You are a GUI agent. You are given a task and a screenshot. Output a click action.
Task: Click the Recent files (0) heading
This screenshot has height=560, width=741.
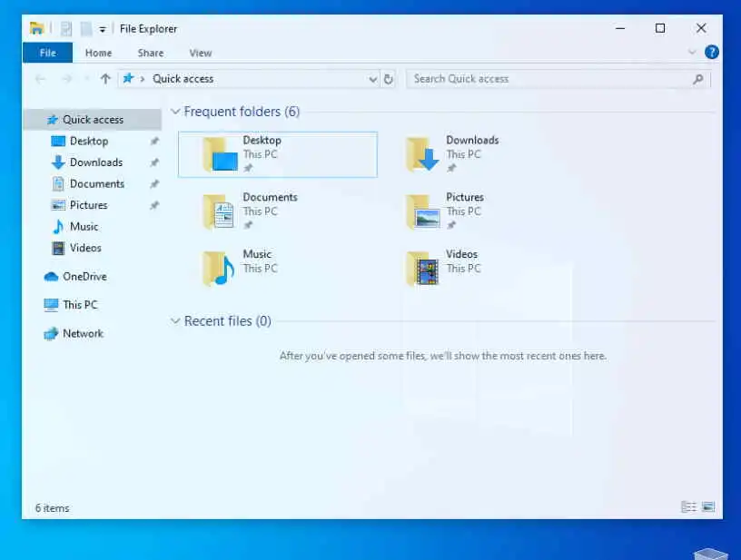227,321
